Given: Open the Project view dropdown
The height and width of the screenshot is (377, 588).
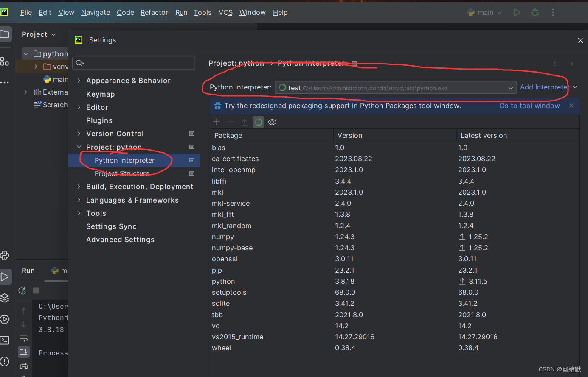Looking at the screenshot, I should tap(39, 34).
